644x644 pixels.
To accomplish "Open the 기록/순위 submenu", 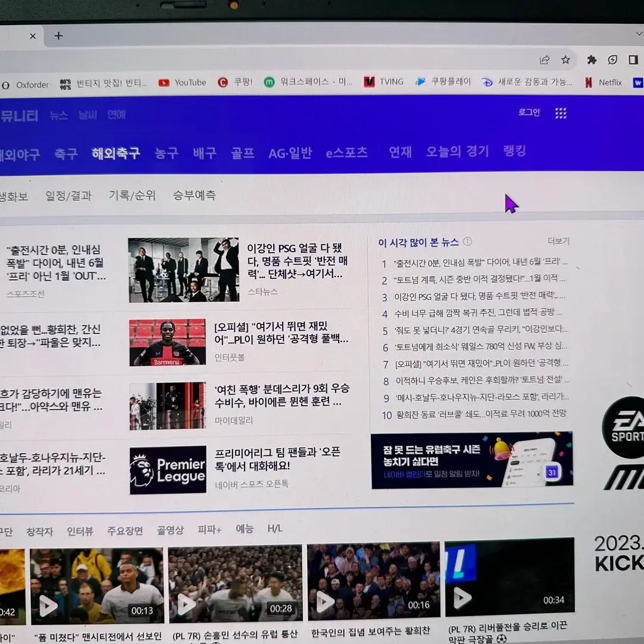I will pyautogui.click(x=132, y=196).
